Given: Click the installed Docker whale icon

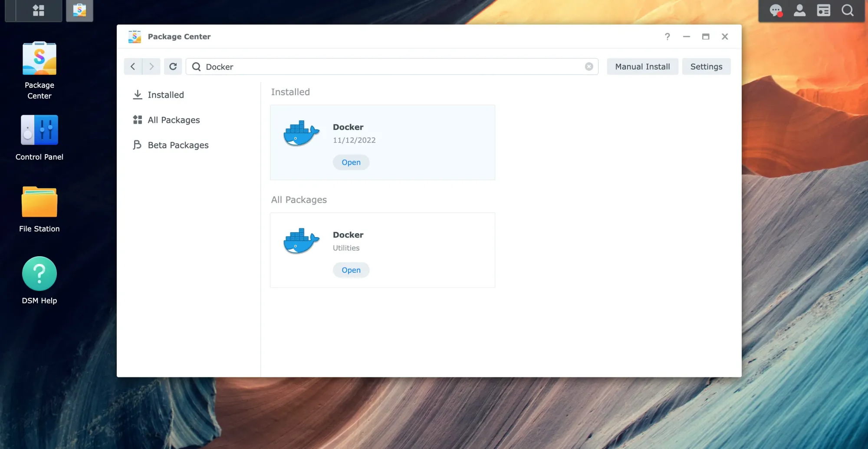Looking at the screenshot, I should coord(301,133).
